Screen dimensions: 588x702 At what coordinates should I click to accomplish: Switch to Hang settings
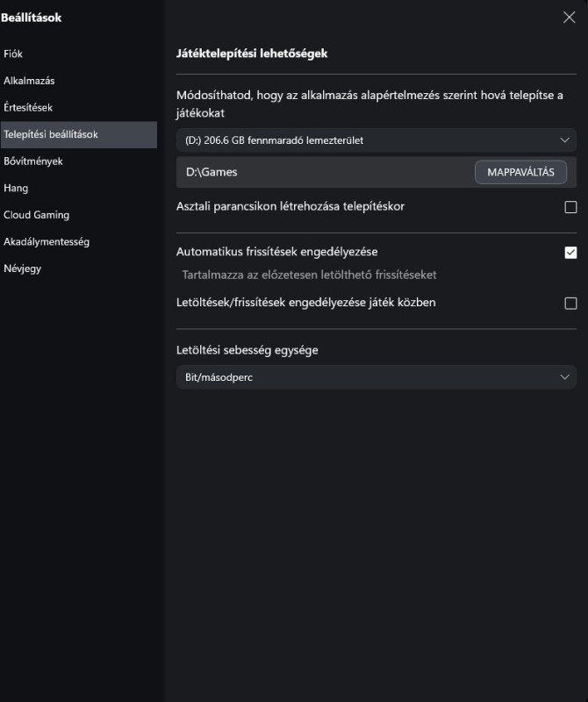[x=16, y=188]
